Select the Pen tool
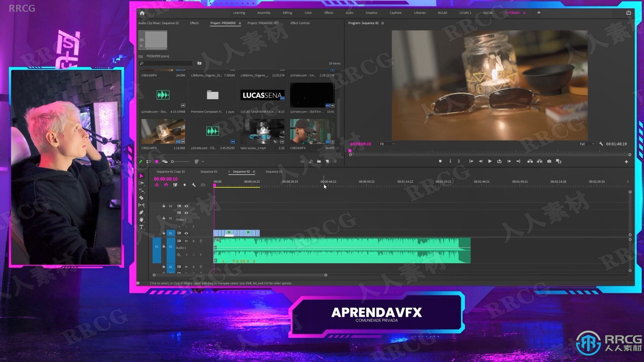Screen dimensions: 644x362 tap(141, 212)
